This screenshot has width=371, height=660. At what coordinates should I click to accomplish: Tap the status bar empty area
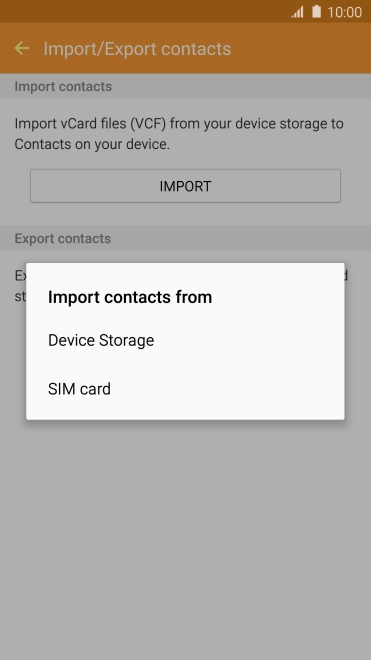(x=143, y=11)
